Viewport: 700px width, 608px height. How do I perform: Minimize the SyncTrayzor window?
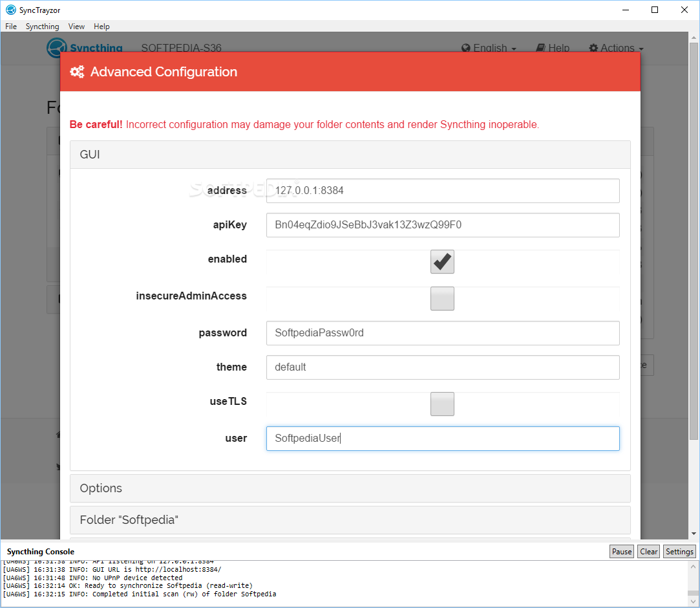click(x=626, y=10)
